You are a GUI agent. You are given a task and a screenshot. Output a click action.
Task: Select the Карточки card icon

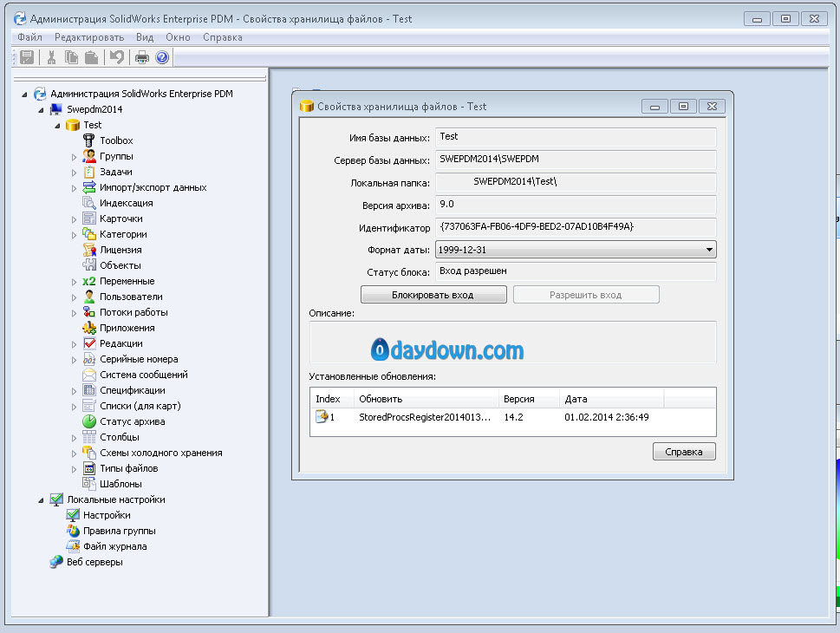click(89, 219)
